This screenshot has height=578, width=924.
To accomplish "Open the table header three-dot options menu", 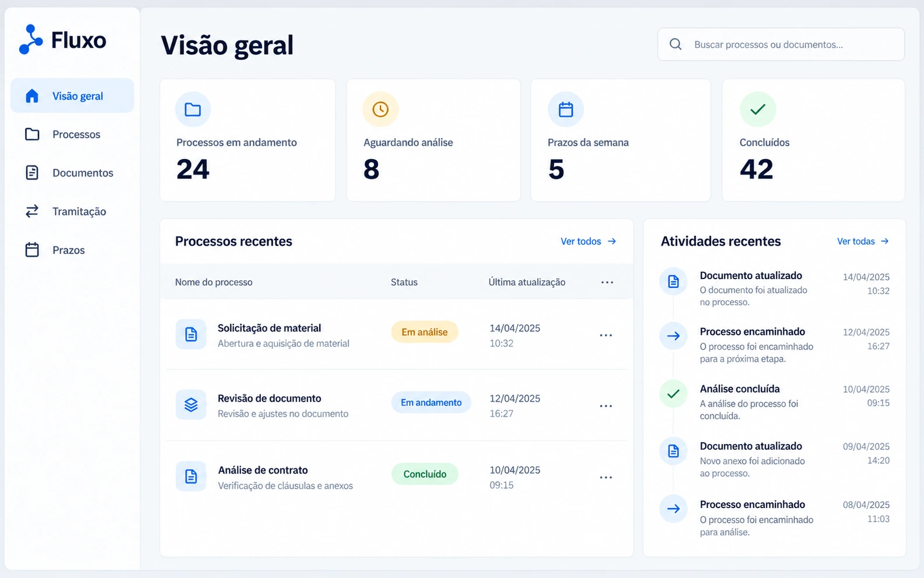I will point(607,282).
